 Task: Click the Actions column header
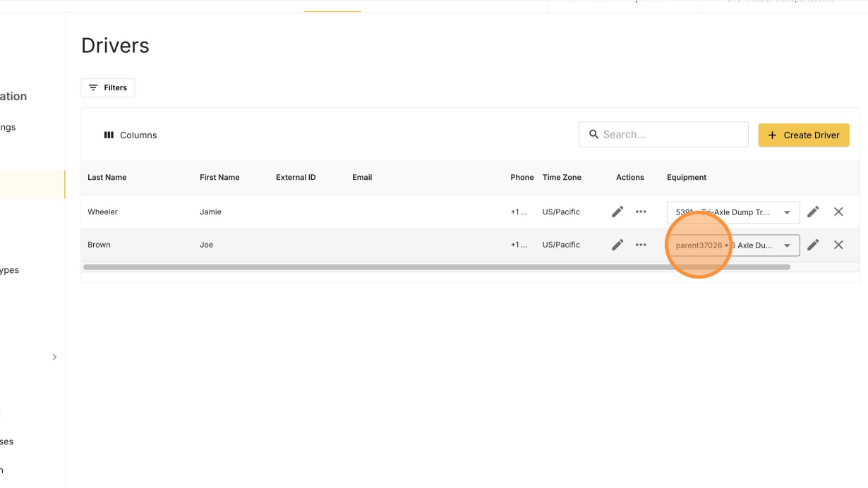(x=630, y=177)
